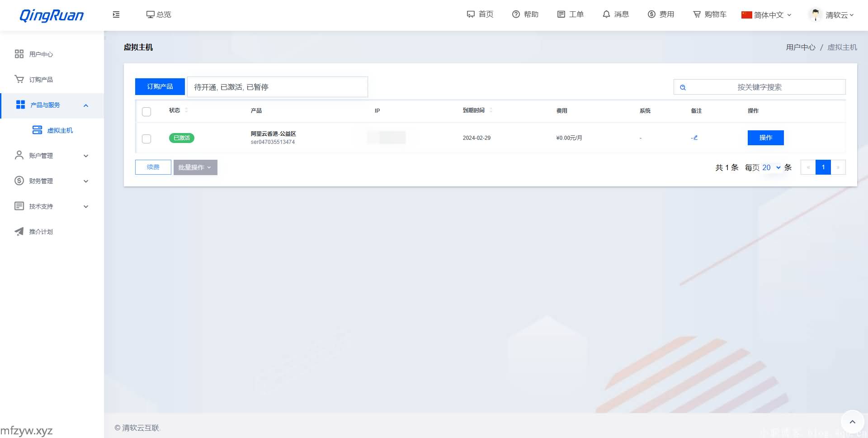
Task: Change per-page count from 20 dropdown
Action: [x=771, y=167]
